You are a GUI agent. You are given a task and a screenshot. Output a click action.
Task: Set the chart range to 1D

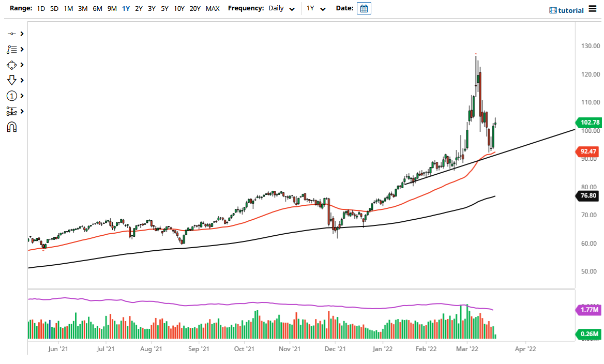click(x=40, y=8)
